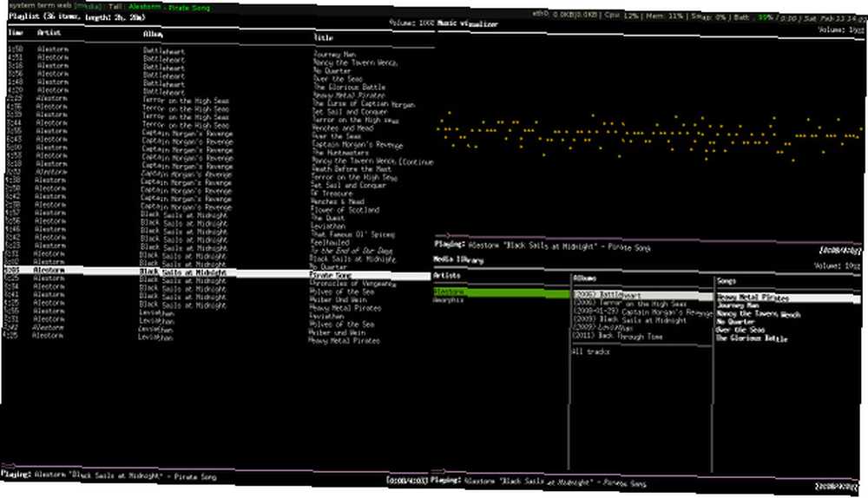868x498 pixels.
Task: Select 'Flower of Scotland' playlist row
Action: [x=218, y=209]
